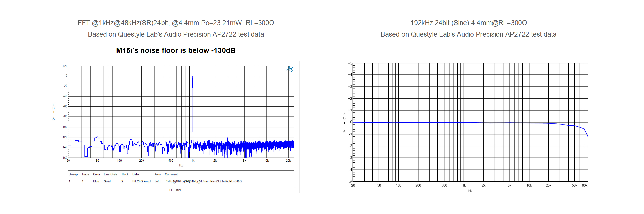Click the Blue color cell in legend row
The height and width of the screenshot is (214, 644).
pos(96,181)
